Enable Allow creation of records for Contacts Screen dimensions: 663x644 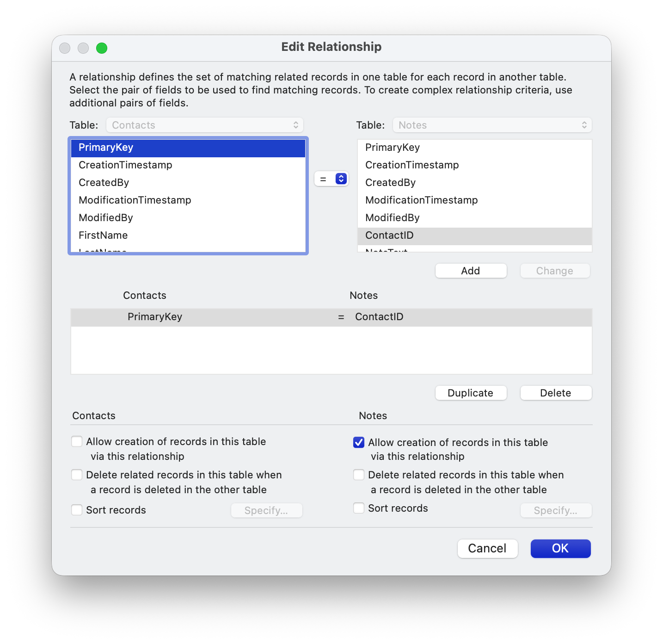tap(77, 441)
